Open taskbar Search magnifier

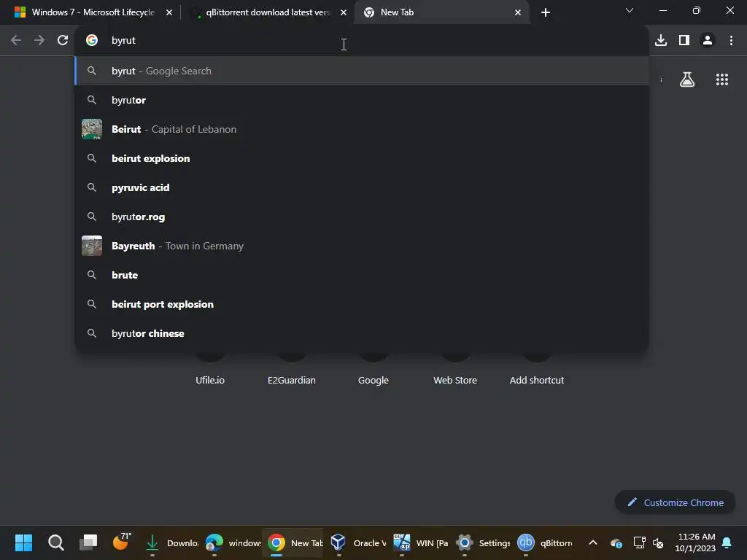tap(55, 542)
